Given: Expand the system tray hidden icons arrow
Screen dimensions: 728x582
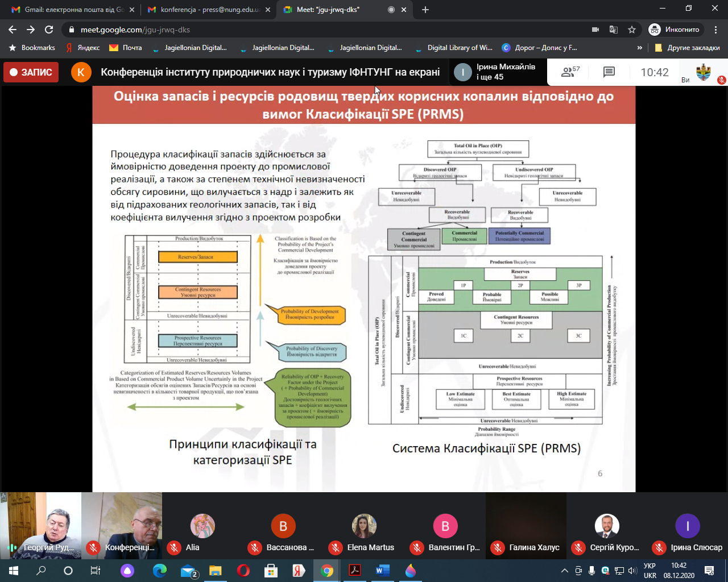Looking at the screenshot, I should pos(564,571).
